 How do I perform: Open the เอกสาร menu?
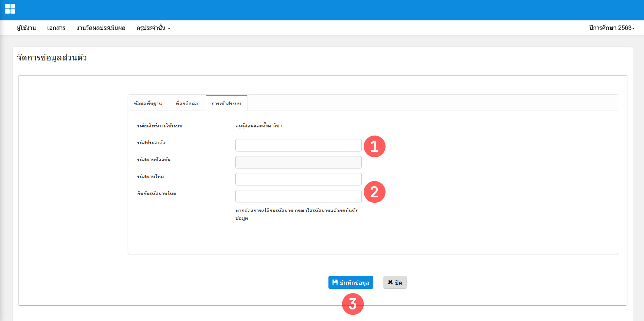[56, 28]
